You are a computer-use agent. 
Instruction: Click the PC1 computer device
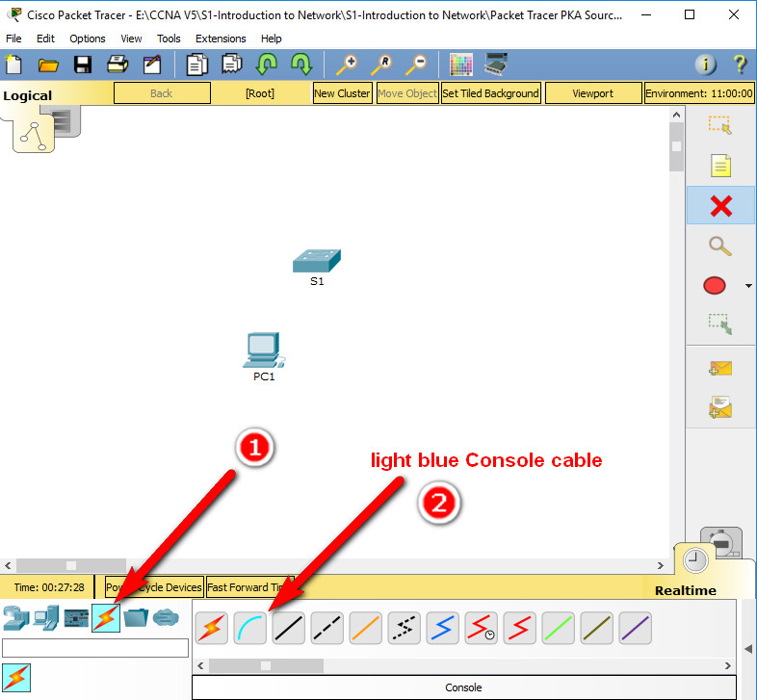(262, 351)
